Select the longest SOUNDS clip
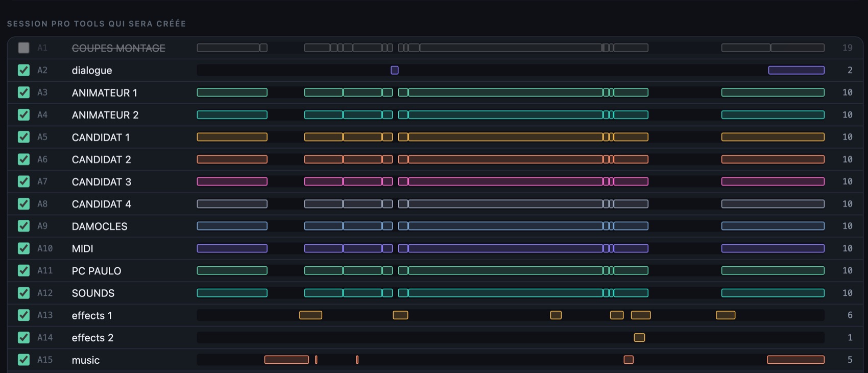The image size is (868, 373). pyautogui.click(x=505, y=293)
